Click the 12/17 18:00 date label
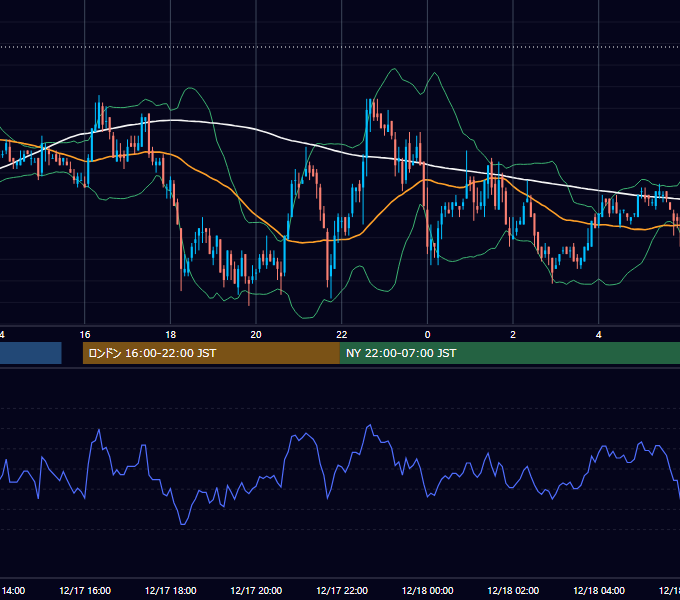The height and width of the screenshot is (600, 680). (x=170, y=590)
